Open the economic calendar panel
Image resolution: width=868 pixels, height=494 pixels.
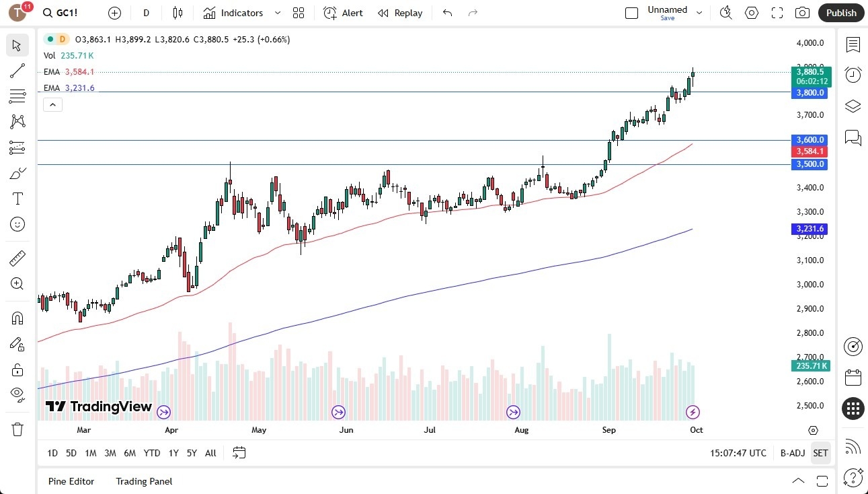(x=853, y=378)
